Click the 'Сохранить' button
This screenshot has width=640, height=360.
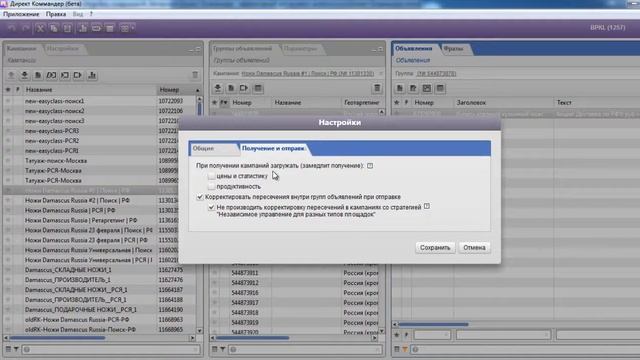(435, 247)
